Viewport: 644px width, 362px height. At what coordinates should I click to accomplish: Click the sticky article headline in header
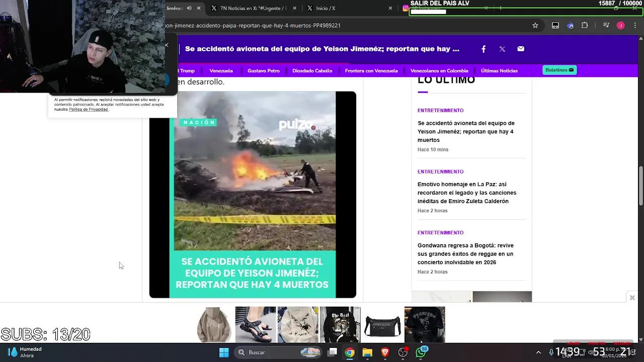(x=322, y=49)
